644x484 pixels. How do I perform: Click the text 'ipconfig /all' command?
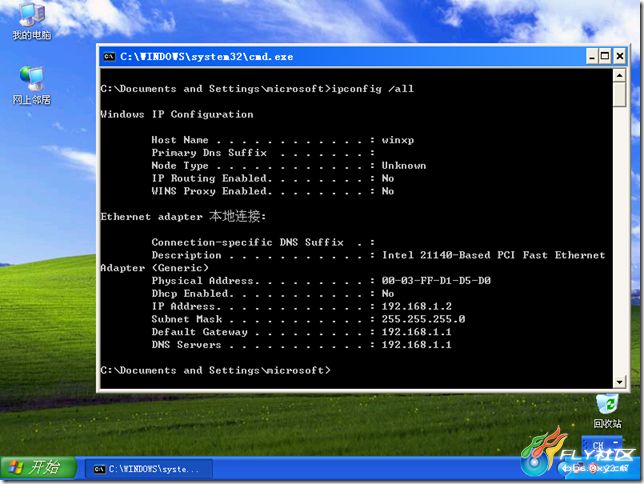point(373,89)
